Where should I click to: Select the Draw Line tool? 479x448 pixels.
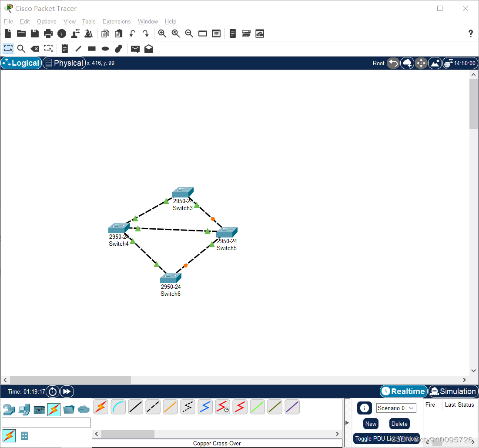(x=78, y=49)
